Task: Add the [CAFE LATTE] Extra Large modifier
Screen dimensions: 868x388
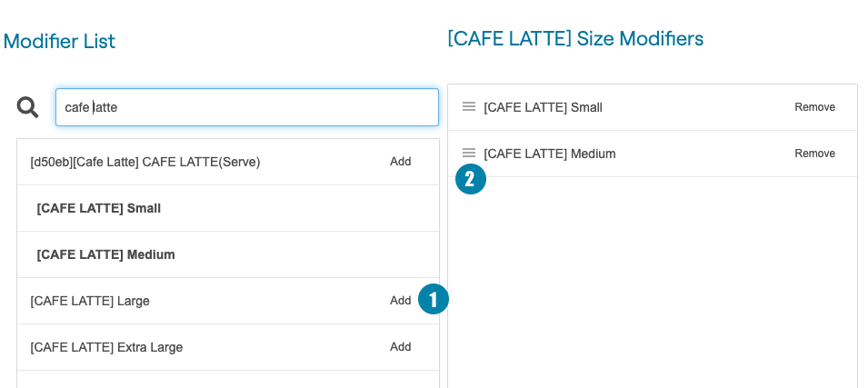Action: click(x=400, y=347)
